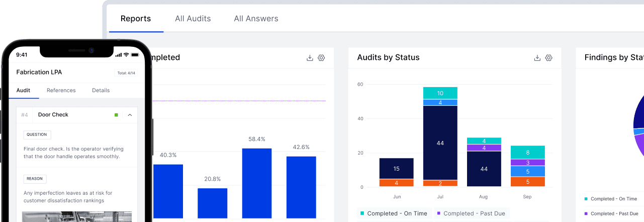Screen dimensions: 644x222
Task: Select the Audit tab on the phone
Action: click(24, 91)
